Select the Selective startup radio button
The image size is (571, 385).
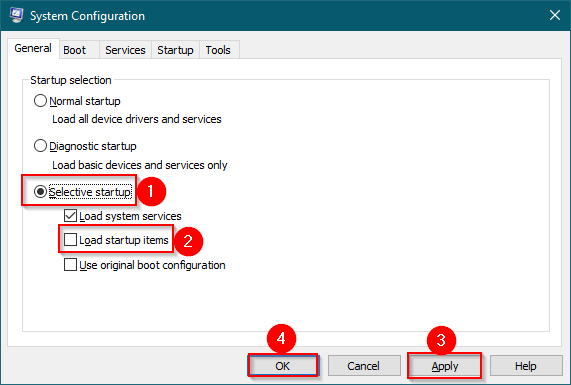(40, 192)
